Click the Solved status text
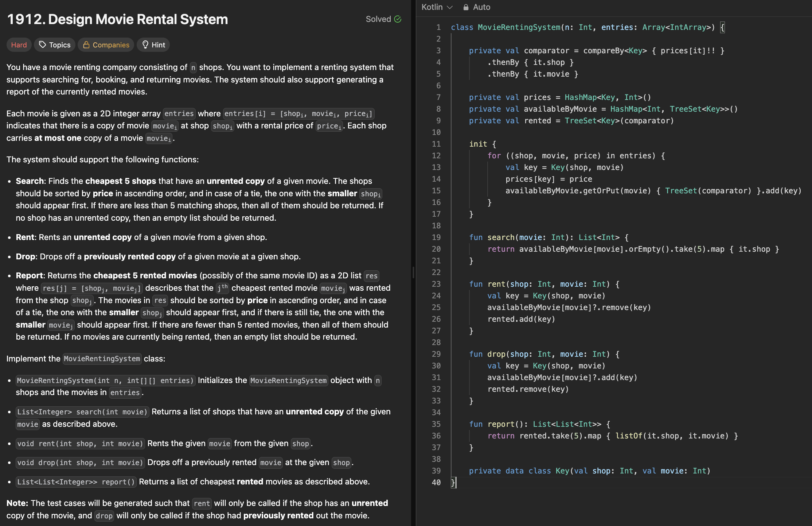This screenshot has width=812, height=526. 378,19
